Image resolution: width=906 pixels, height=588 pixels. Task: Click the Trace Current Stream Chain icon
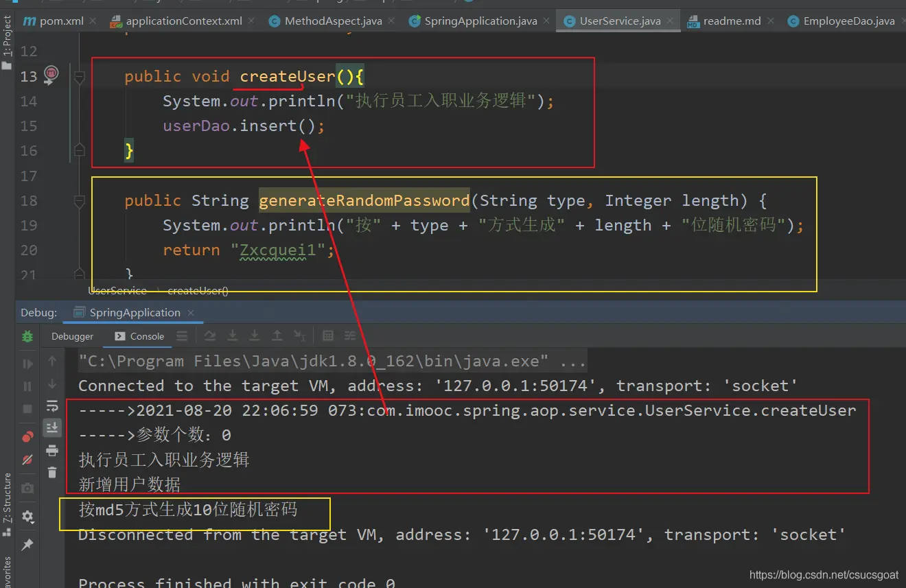pos(350,336)
